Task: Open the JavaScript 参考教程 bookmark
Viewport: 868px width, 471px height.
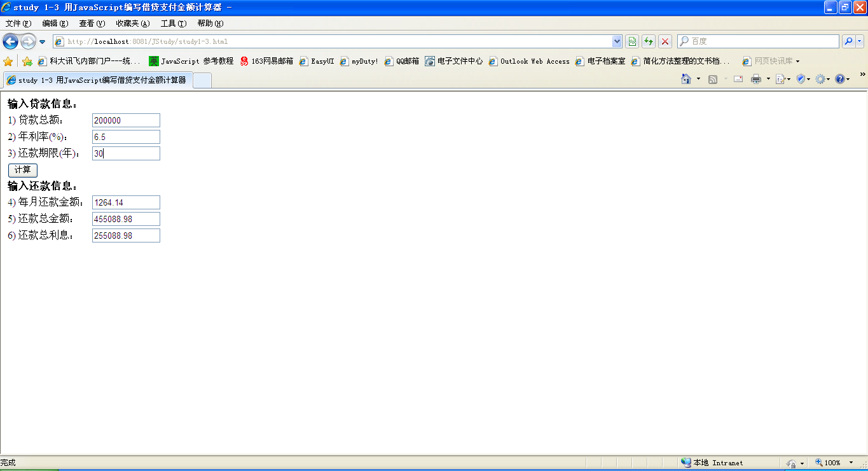Action: click(191, 61)
